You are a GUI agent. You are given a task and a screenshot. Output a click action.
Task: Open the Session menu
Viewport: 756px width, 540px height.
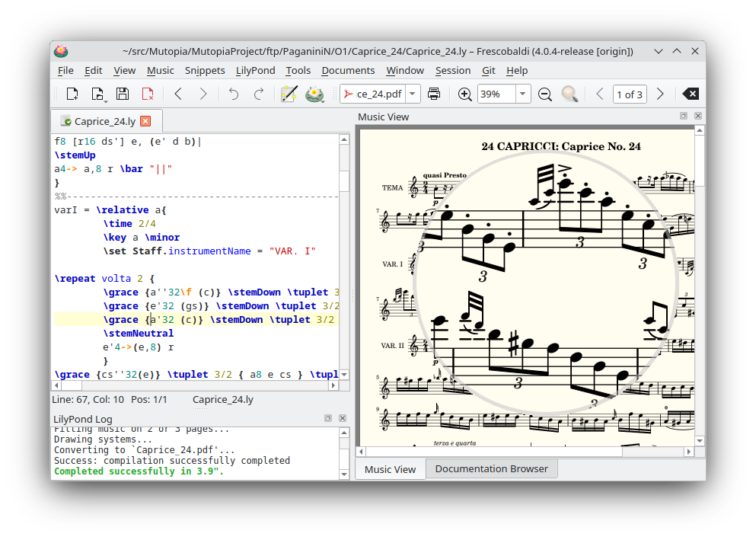click(x=453, y=70)
